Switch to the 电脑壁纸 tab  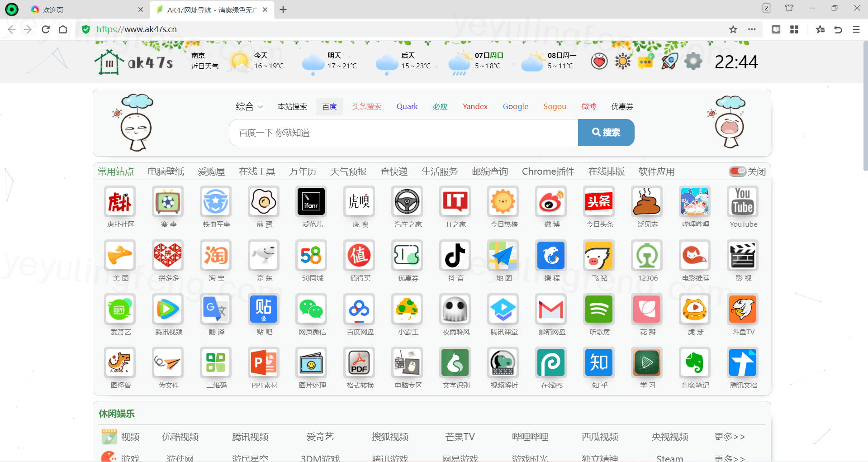tap(166, 171)
